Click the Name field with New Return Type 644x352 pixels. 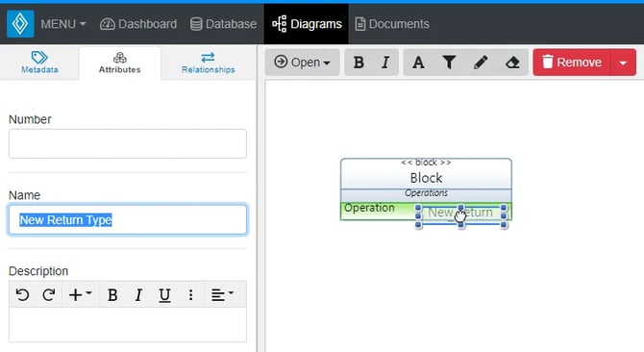click(127, 219)
